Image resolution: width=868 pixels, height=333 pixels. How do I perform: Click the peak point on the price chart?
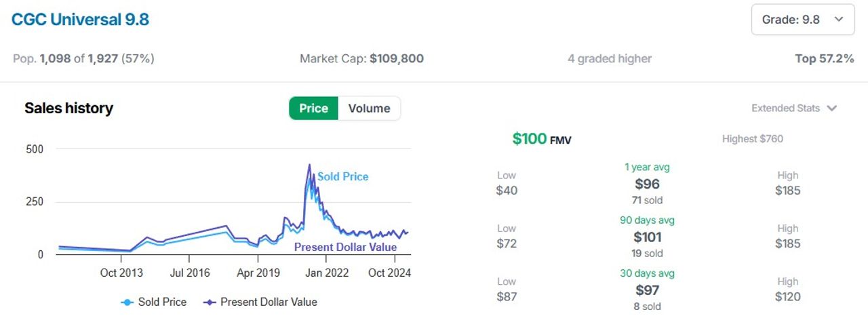coord(309,164)
